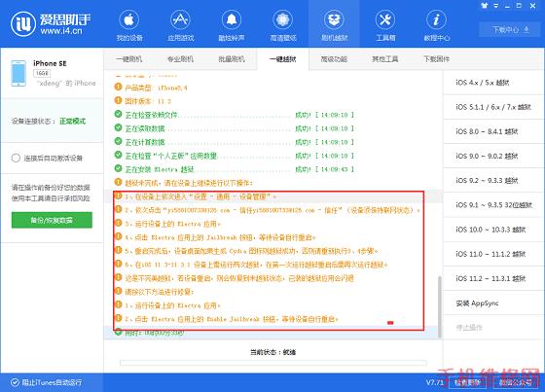Open the 我的设备 section icon
This screenshot has height=392, width=545.
(129, 19)
